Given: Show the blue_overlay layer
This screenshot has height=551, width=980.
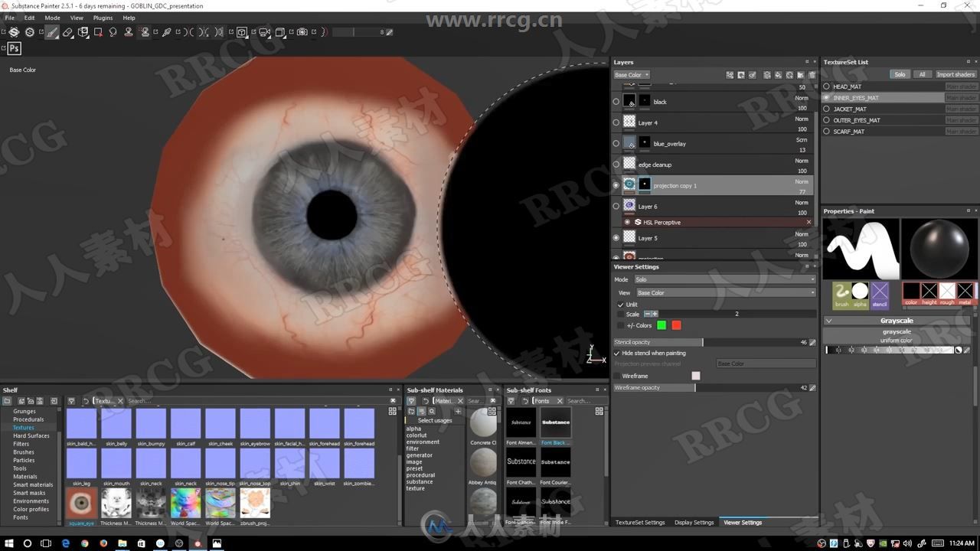Looking at the screenshot, I should coord(616,143).
